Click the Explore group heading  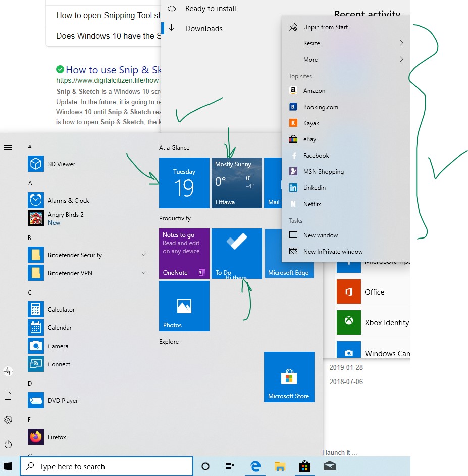tap(169, 342)
